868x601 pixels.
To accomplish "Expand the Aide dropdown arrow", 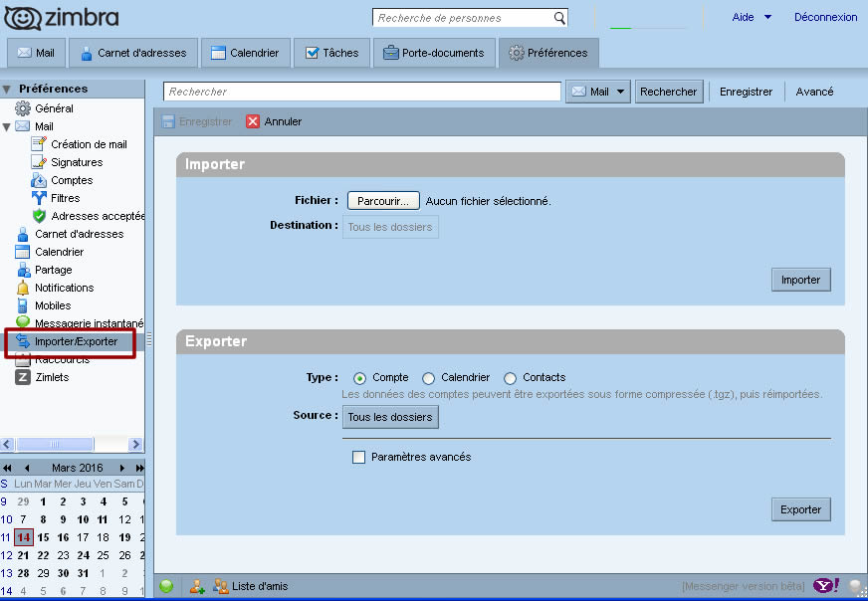I will (x=767, y=17).
